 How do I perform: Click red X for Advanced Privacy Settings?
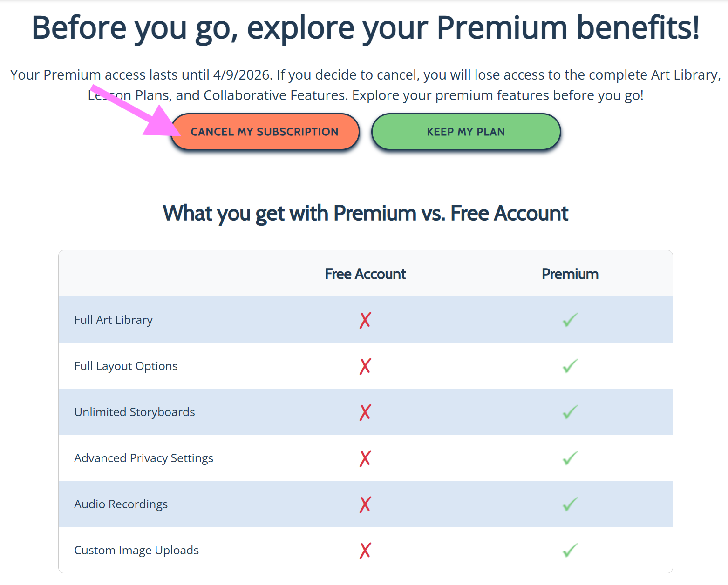click(x=365, y=458)
